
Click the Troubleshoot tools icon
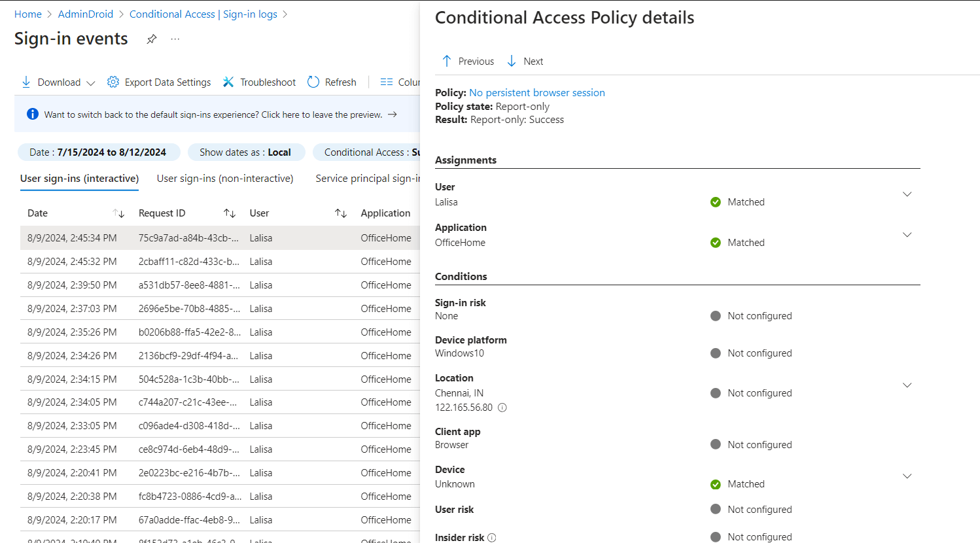[228, 82]
